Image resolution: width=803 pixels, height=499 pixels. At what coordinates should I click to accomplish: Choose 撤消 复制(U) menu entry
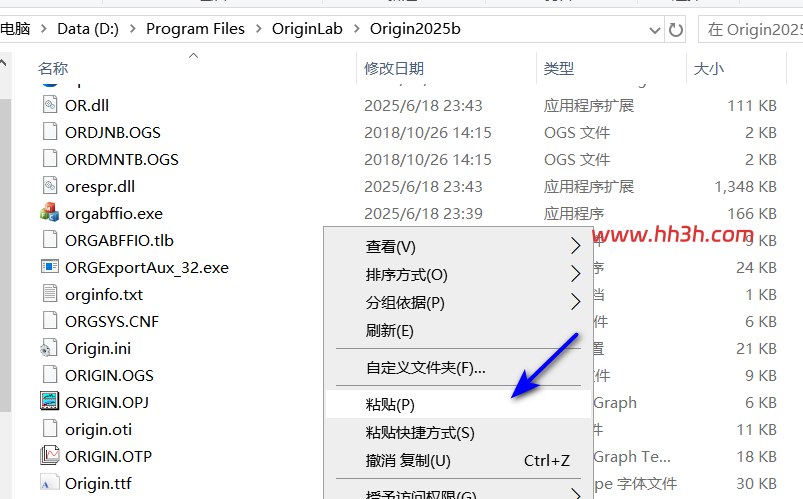click(x=458, y=460)
